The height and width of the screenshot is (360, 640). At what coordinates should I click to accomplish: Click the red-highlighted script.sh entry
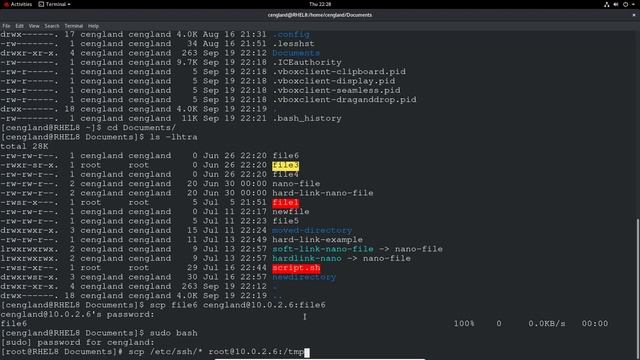(296, 268)
